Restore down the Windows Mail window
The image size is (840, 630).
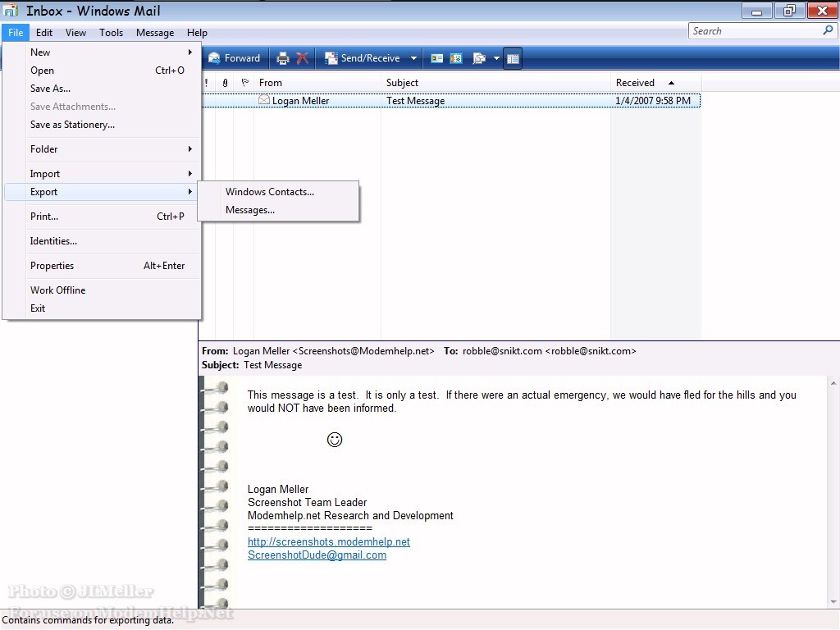pos(789,11)
